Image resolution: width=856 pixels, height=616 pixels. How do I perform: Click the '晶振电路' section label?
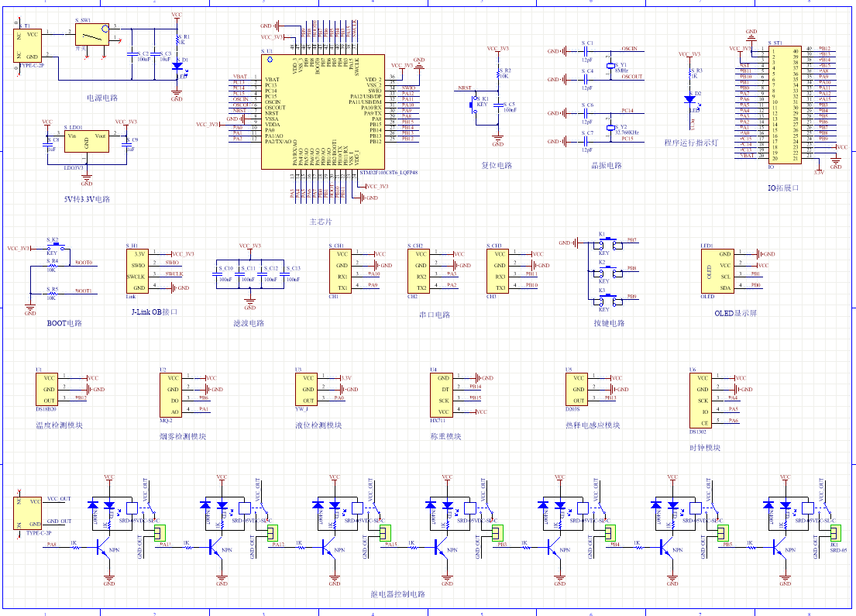pyautogui.click(x=607, y=166)
